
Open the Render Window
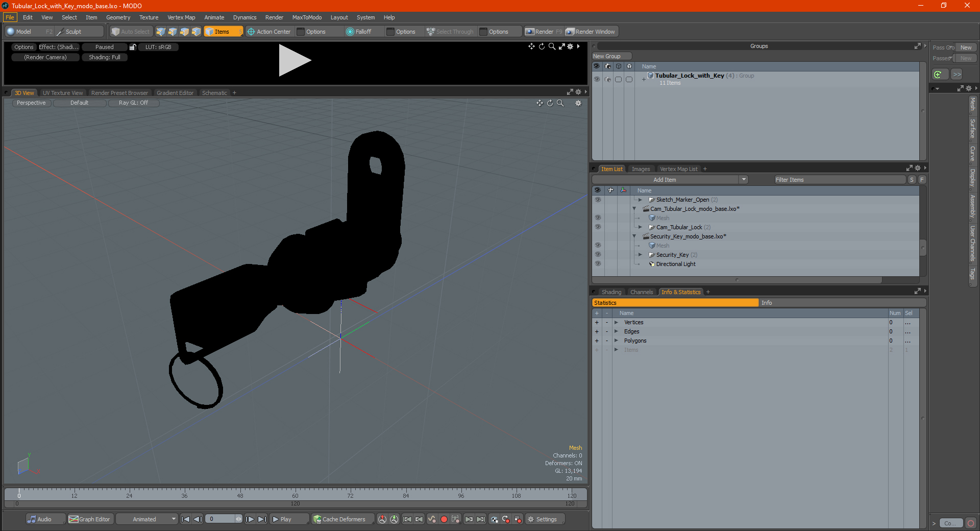[591, 32]
